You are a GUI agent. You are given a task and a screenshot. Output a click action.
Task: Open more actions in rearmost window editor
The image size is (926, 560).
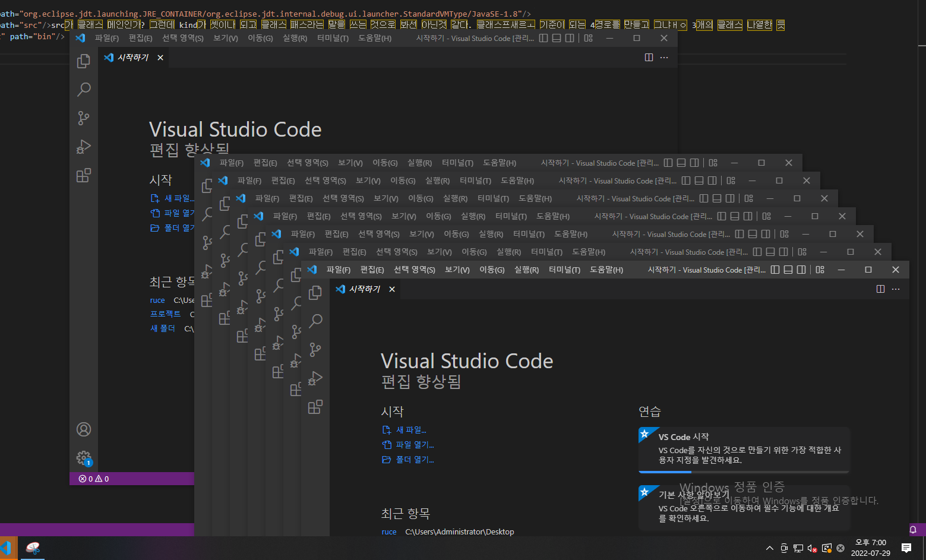(x=664, y=58)
